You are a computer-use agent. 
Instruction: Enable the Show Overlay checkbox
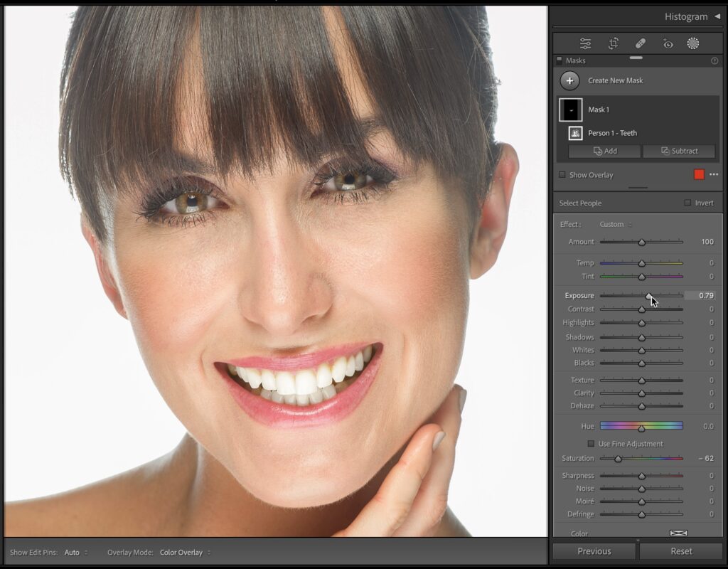[x=562, y=175]
